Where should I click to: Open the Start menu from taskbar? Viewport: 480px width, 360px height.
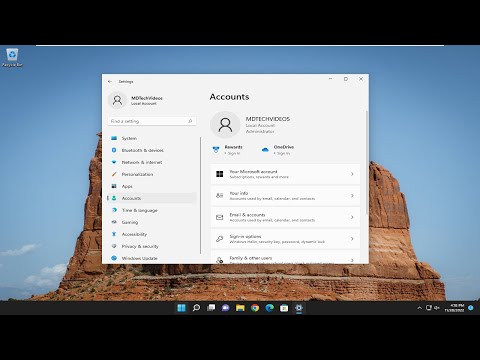click(181, 308)
